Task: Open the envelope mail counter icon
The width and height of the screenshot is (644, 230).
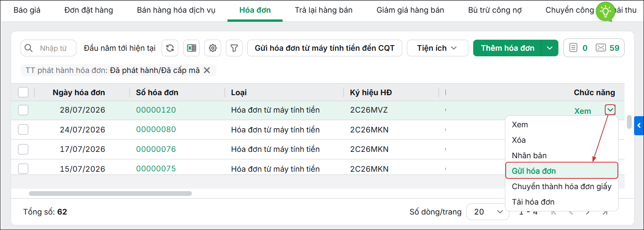Action: click(x=601, y=48)
